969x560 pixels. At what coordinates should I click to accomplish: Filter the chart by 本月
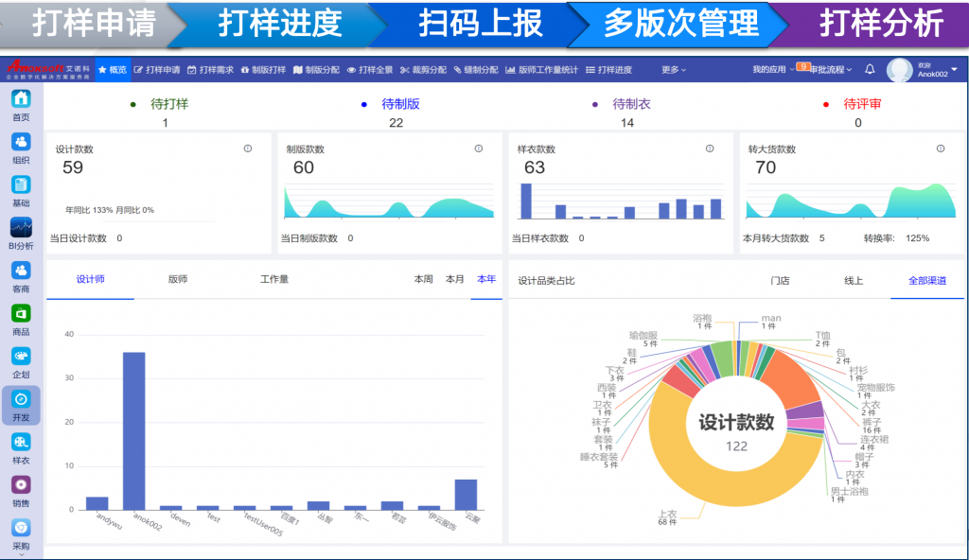point(455,279)
